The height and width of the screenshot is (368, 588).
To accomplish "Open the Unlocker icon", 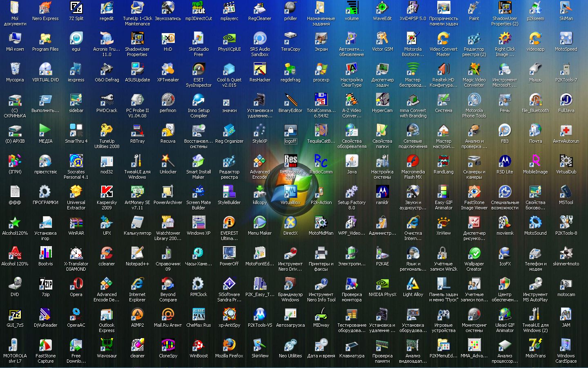I will pos(168,161).
